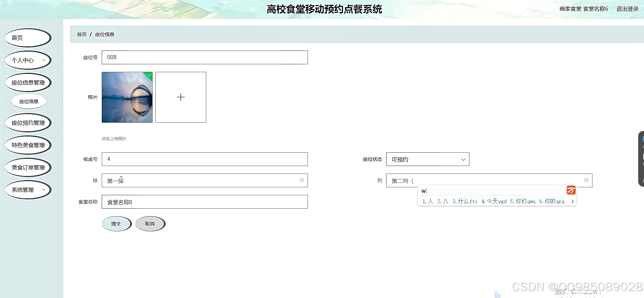Click the 提交 button
The height and width of the screenshot is (298, 644).
(x=116, y=224)
